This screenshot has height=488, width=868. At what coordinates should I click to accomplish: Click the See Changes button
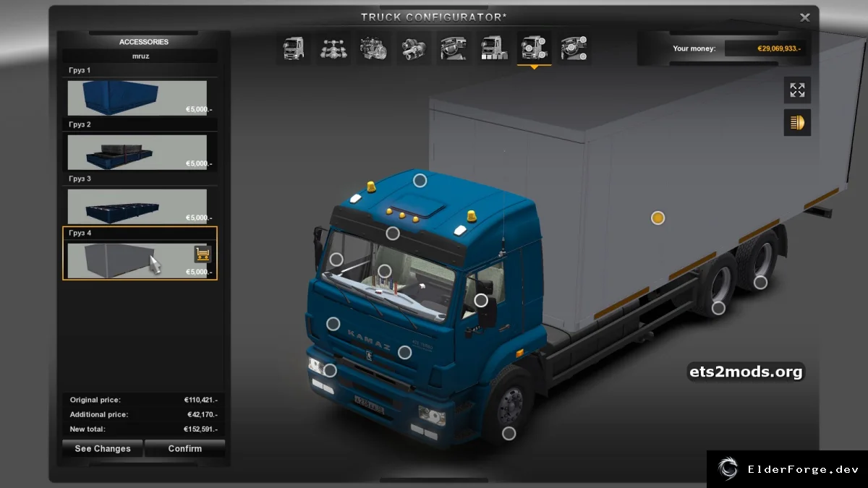pyautogui.click(x=103, y=449)
